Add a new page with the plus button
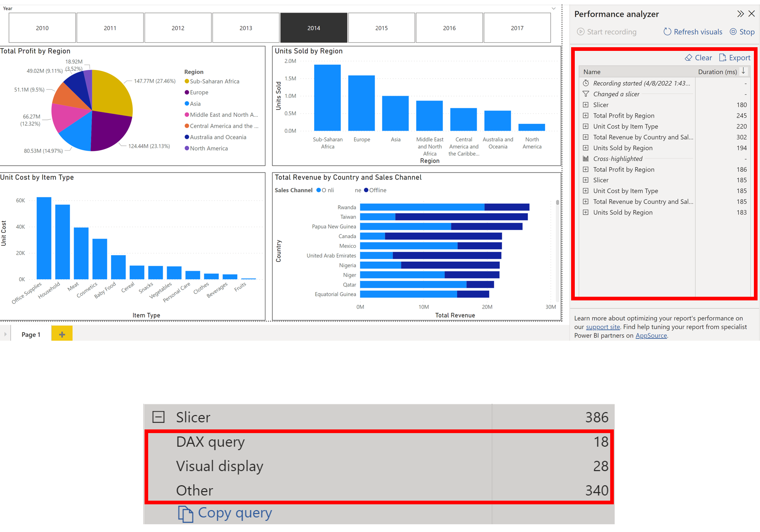Screen dimensions: 760x532 pyautogui.click(x=61, y=334)
